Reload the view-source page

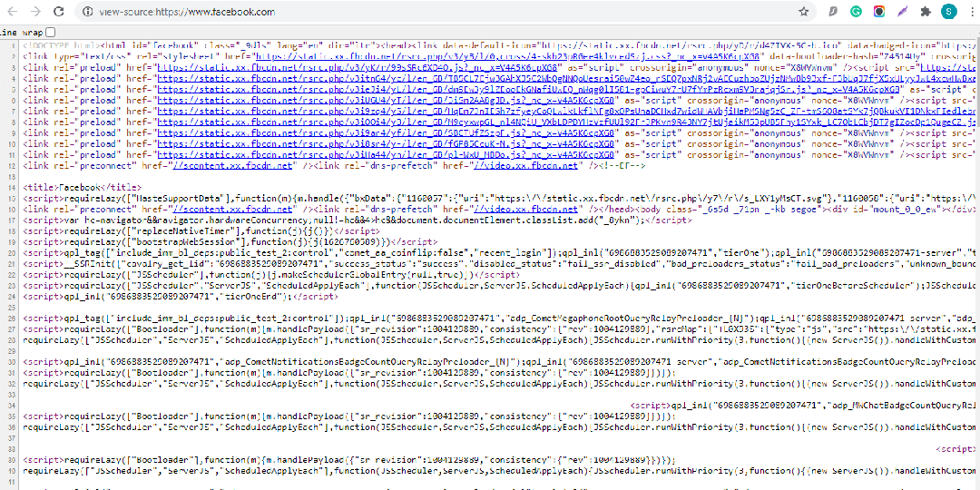click(x=58, y=11)
